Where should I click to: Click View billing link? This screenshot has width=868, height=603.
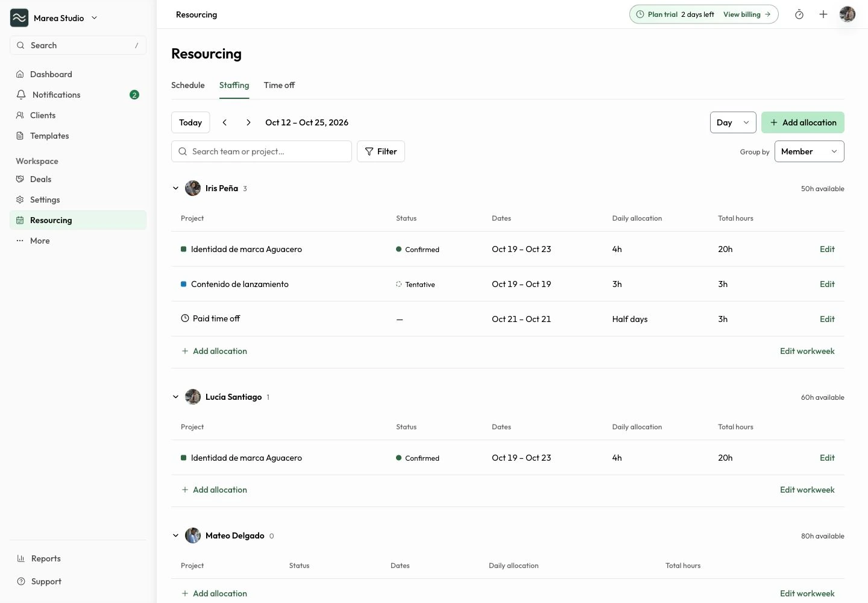(x=747, y=14)
